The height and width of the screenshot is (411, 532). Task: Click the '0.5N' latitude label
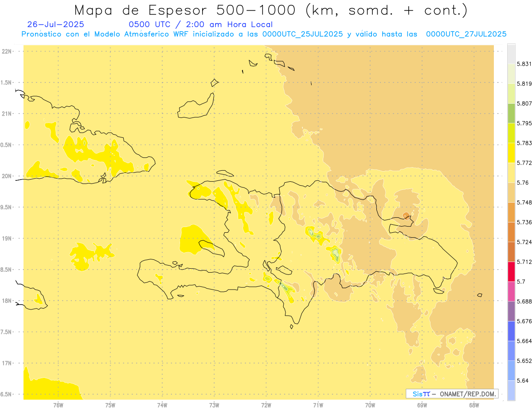click(7, 145)
